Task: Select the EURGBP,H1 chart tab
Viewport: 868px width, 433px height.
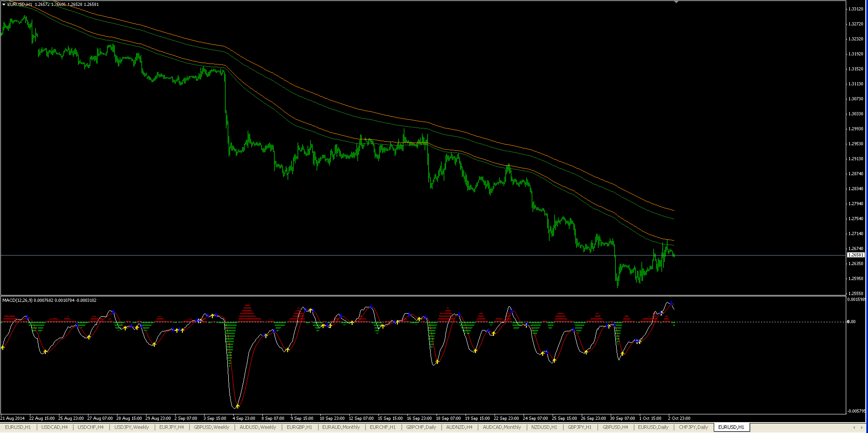Action: pos(299,427)
